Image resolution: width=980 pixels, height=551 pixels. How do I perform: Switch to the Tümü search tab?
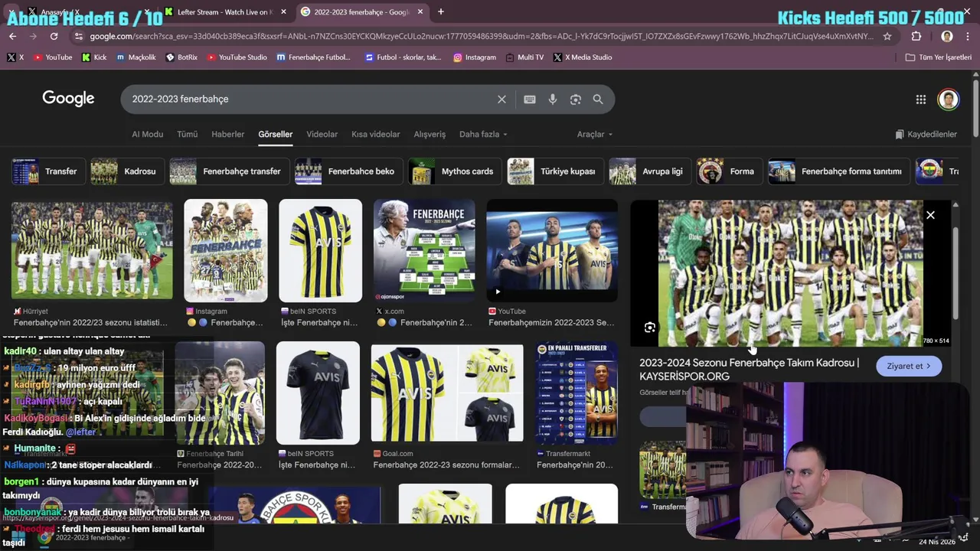[x=188, y=134]
